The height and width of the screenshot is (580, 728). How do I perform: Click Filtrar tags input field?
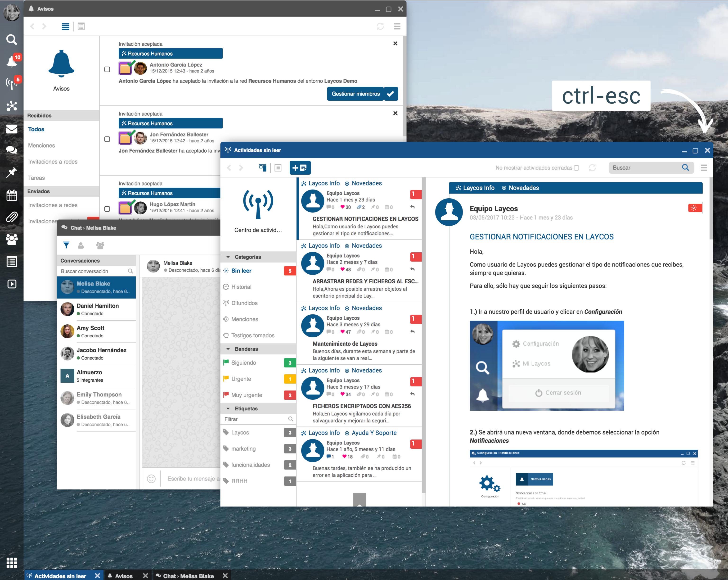point(258,419)
